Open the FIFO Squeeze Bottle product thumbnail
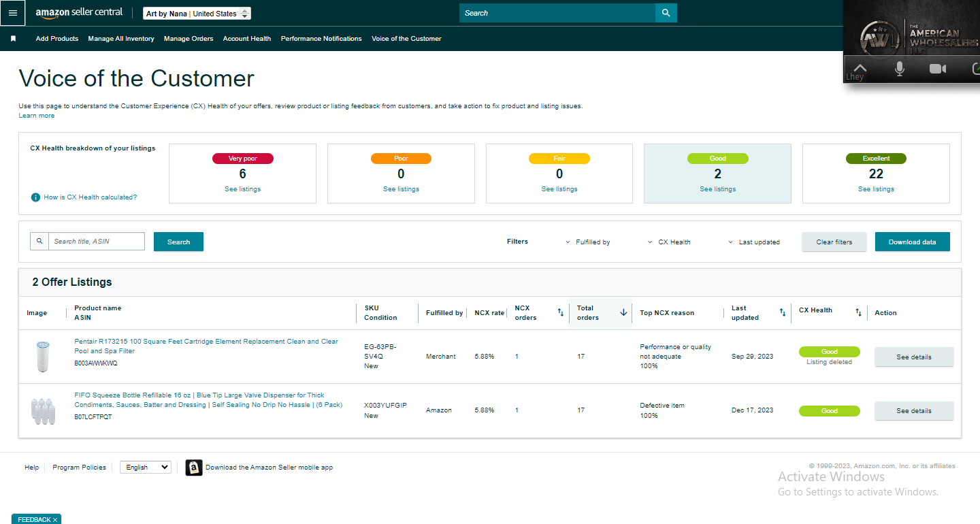This screenshot has width=980, height=524. pos(43,410)
